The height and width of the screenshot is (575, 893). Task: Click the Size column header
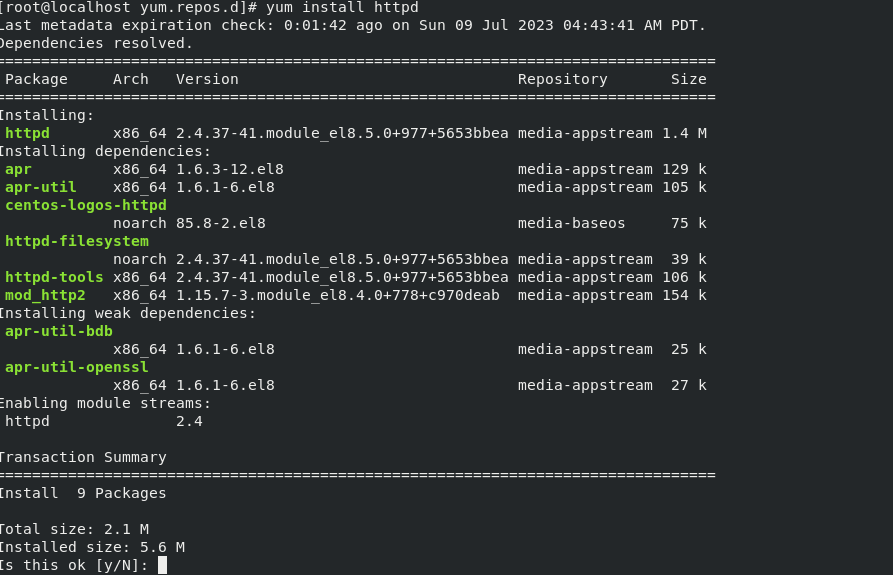[x=689, y=79]
